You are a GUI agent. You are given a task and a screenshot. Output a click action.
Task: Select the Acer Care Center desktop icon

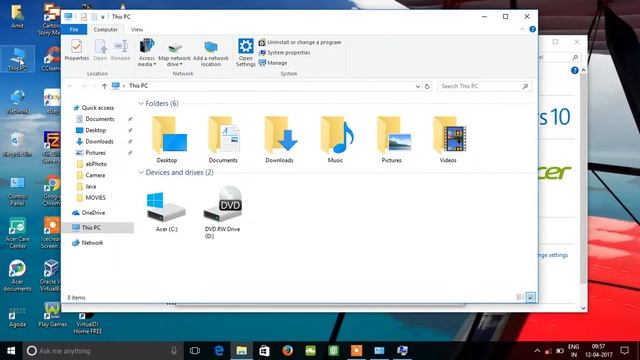pos(17,234)
